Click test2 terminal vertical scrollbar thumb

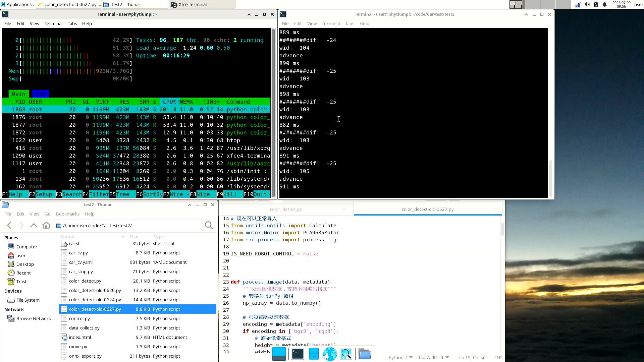(x=550, y=179)
